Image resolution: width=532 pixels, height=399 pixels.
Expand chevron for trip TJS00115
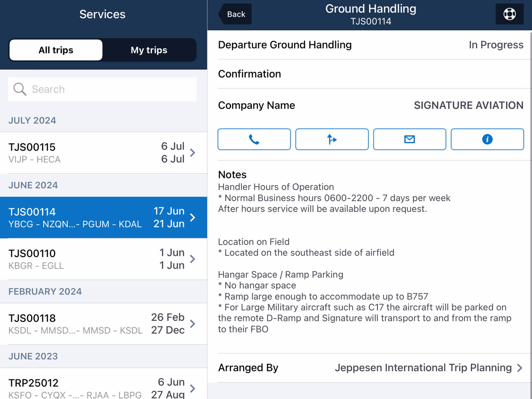(x=192, y=153)
